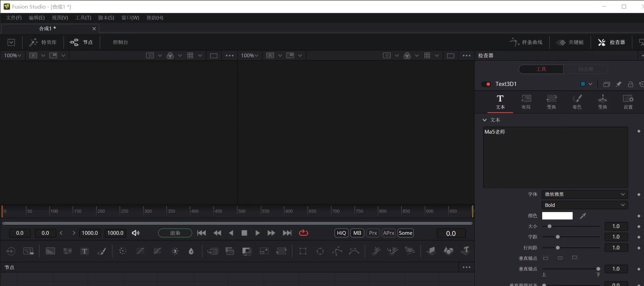Screen dimensions: 644x286
Task: Open the 文件(F) menu
Action: 13,18
